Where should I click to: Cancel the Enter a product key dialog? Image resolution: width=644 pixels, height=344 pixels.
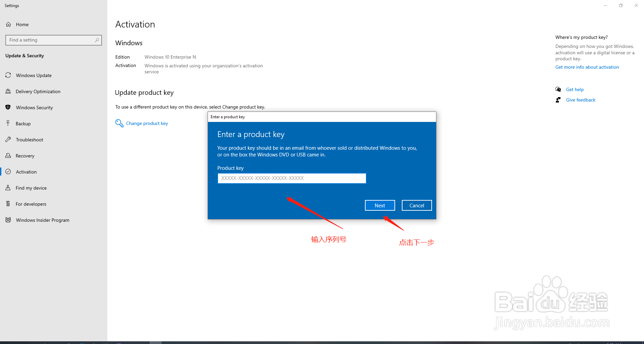tap(417, 205)
